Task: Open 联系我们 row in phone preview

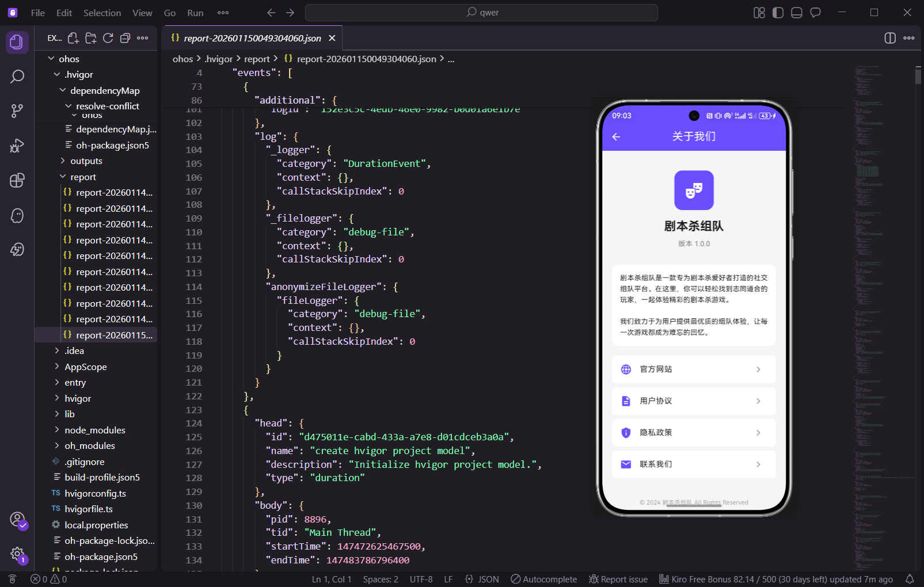Action: (694, 464)
